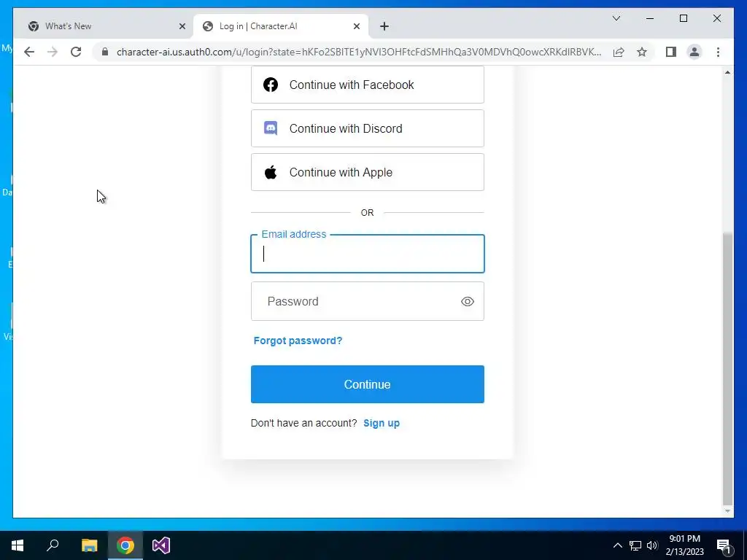Click the scrollbar up arrow
Image resolution: width=747 pixels, height=560 pixels.
(727, 72)
